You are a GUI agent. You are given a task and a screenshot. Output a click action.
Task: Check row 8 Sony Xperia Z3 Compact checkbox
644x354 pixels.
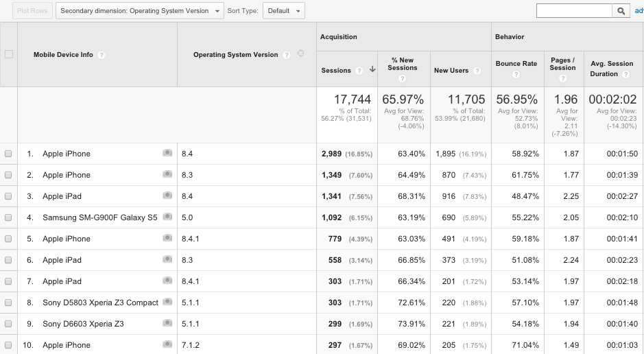(8, 303)
